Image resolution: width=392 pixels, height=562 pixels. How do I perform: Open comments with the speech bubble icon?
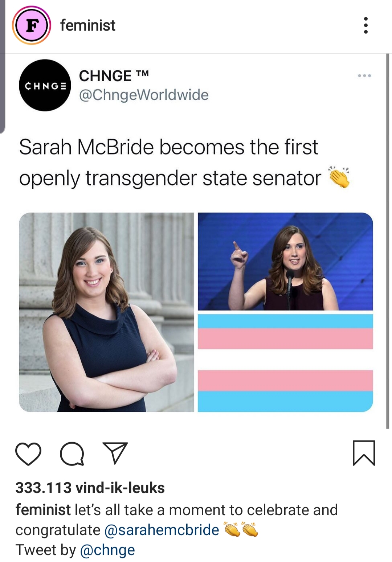72,454
